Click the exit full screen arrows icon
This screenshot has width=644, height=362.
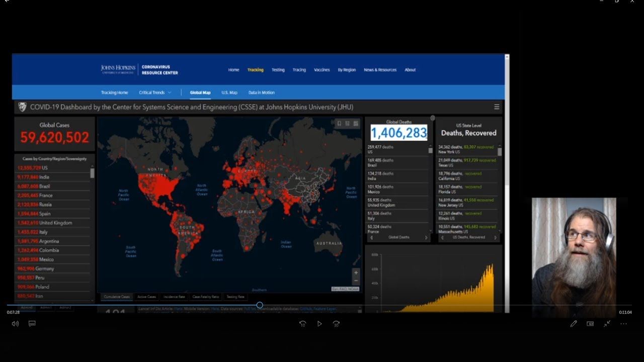tap(607, 324)
